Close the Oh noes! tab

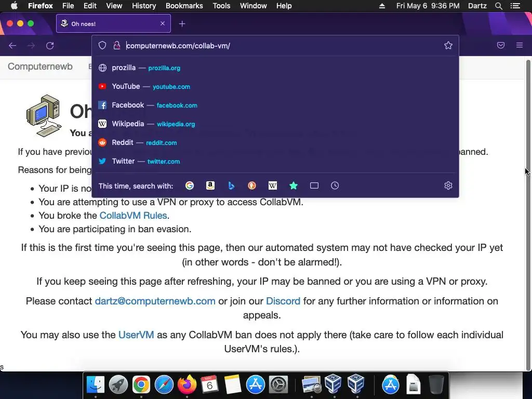[163, 23]
